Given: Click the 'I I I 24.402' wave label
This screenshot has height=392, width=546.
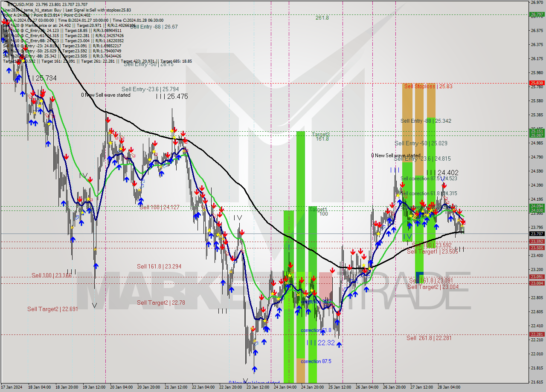Looking at the screenshot, I should 442,173.
